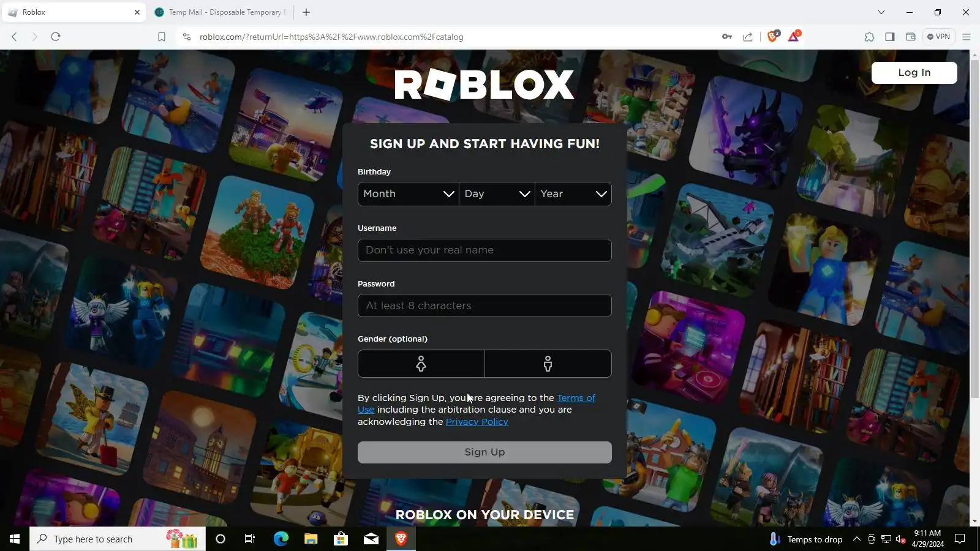
Task: Open the Privacy Policy link
Action: 477,422
